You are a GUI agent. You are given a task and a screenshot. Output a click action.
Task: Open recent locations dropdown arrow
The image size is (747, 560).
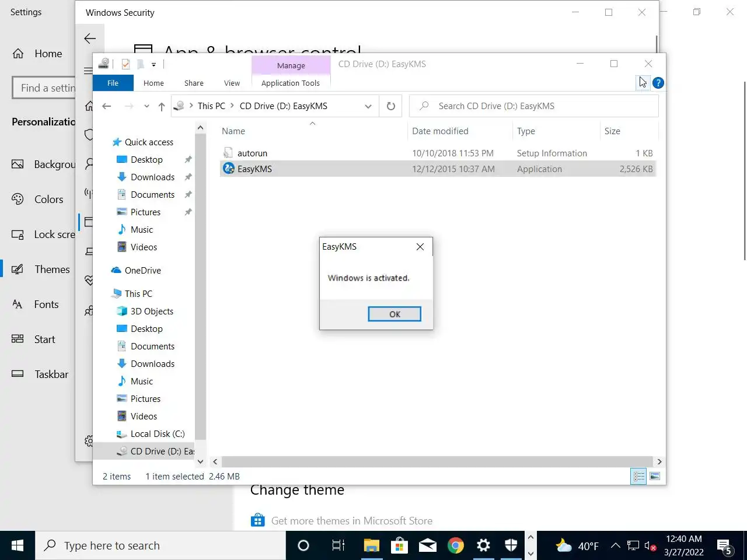tap(146, 106)
